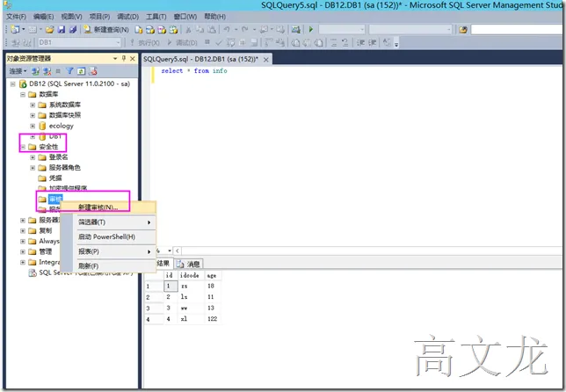Viewport: 566px width, 392px height.
Task: Switch to the 结果 results tab
Action: point(163,264)
